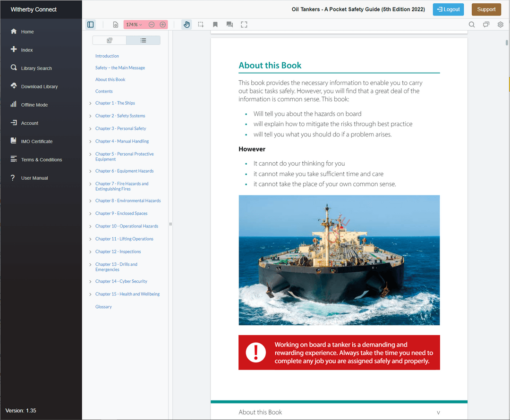The image size is (510, 420).
Task: Switch to outline list view tab
Action: (x=143, y=41)
